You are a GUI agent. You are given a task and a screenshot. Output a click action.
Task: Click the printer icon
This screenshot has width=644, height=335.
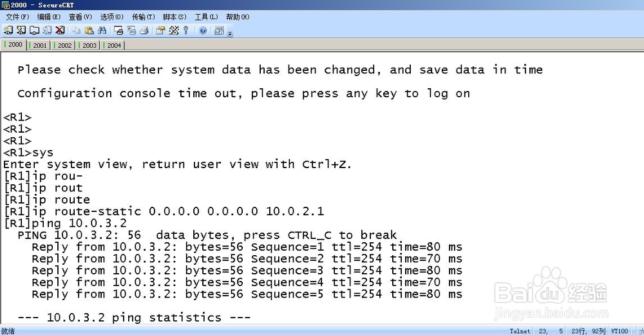pyautogui.click(x=144, y=30)
